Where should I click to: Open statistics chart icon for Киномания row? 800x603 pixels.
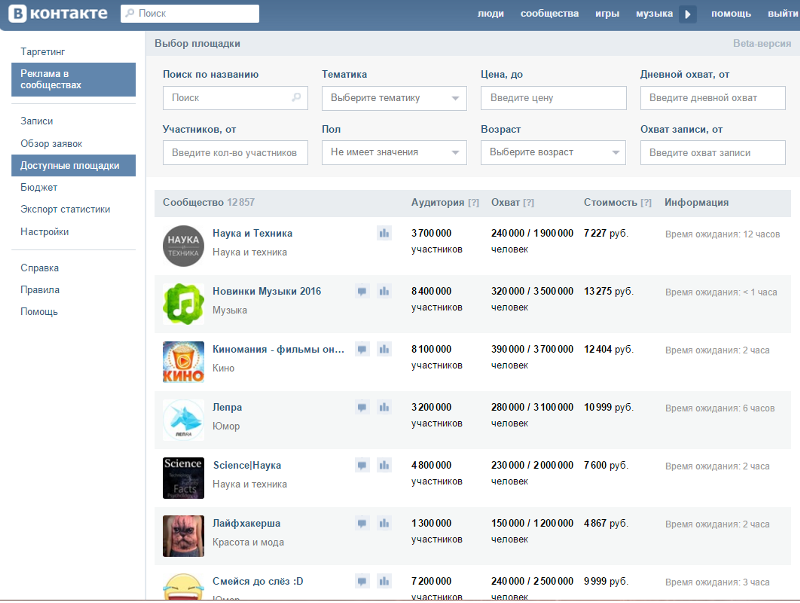384,349
